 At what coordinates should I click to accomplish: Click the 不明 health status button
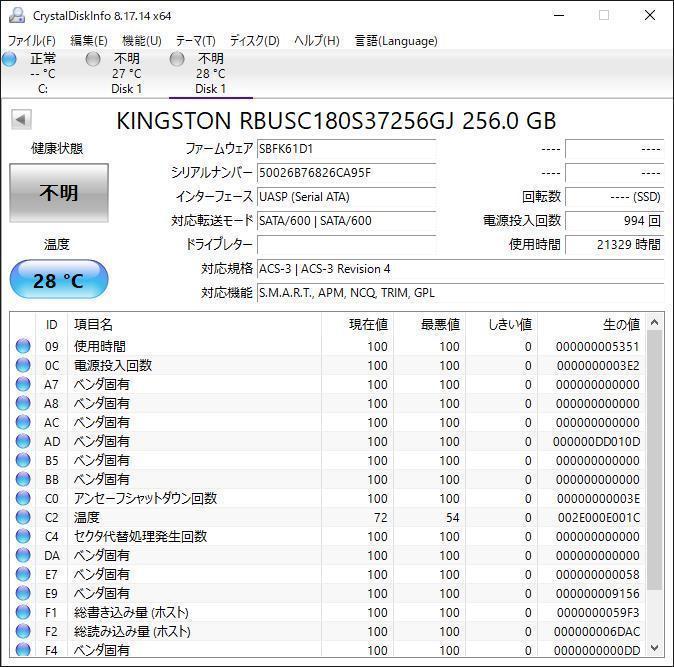(x=59, y=193)
